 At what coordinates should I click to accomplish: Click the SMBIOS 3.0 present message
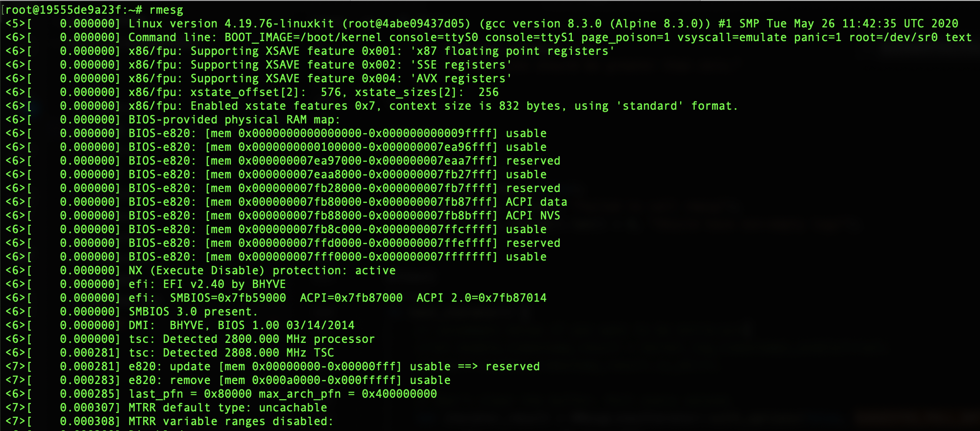click(193, 311)
